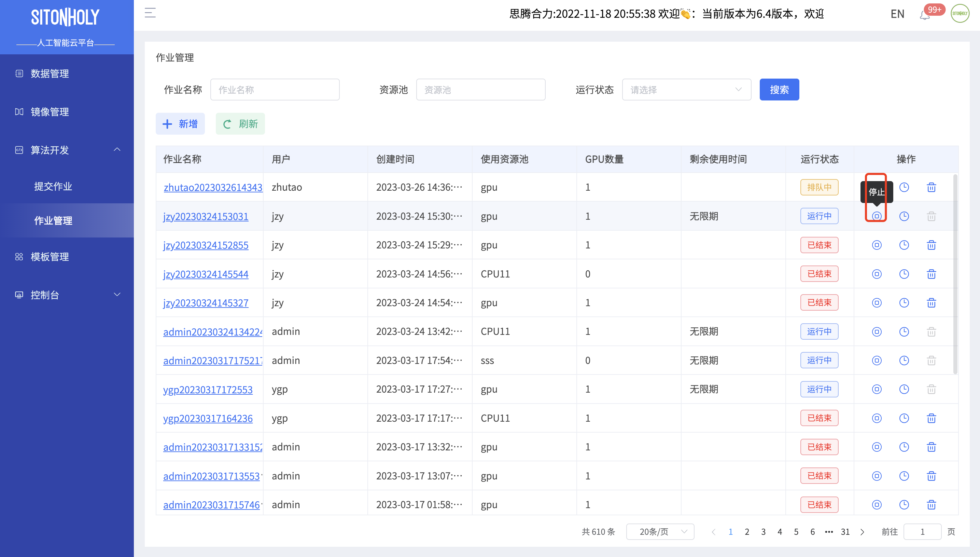The image size is (980, 557).
Task: Go to next page arrow
Action: point(862,532)
